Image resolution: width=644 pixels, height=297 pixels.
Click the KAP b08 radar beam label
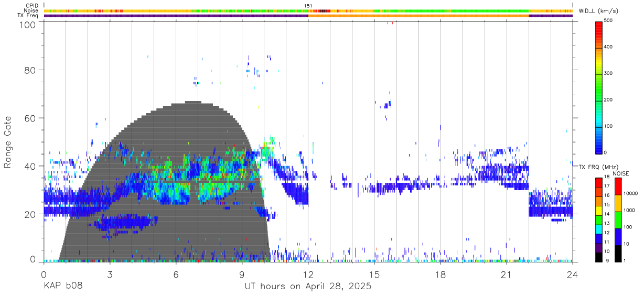point(63,286)
